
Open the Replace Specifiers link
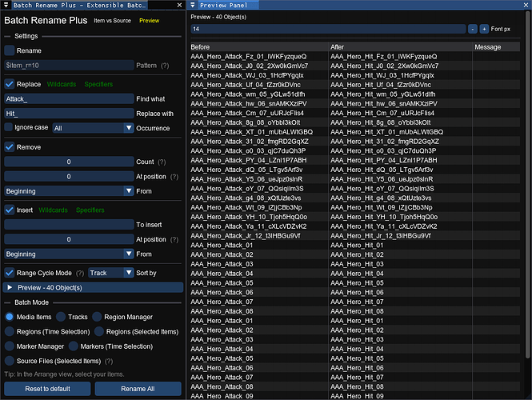click(98, 84)
